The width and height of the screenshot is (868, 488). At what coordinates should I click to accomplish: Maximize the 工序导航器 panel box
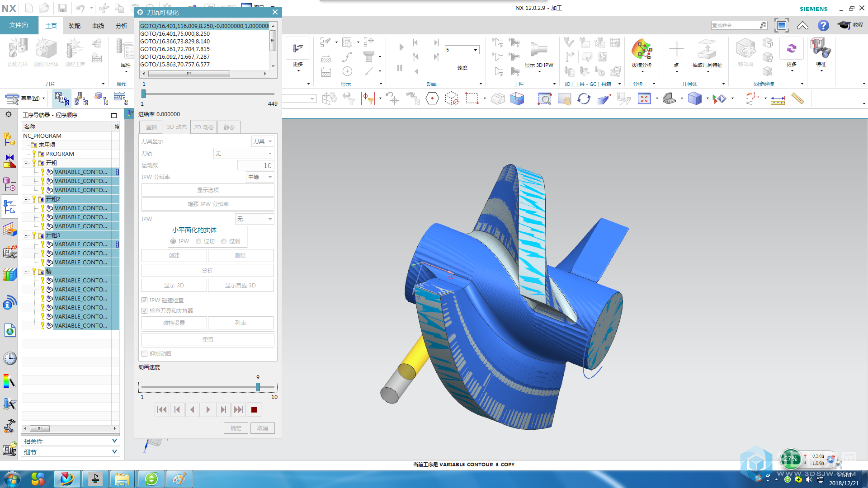coord(114,115)
